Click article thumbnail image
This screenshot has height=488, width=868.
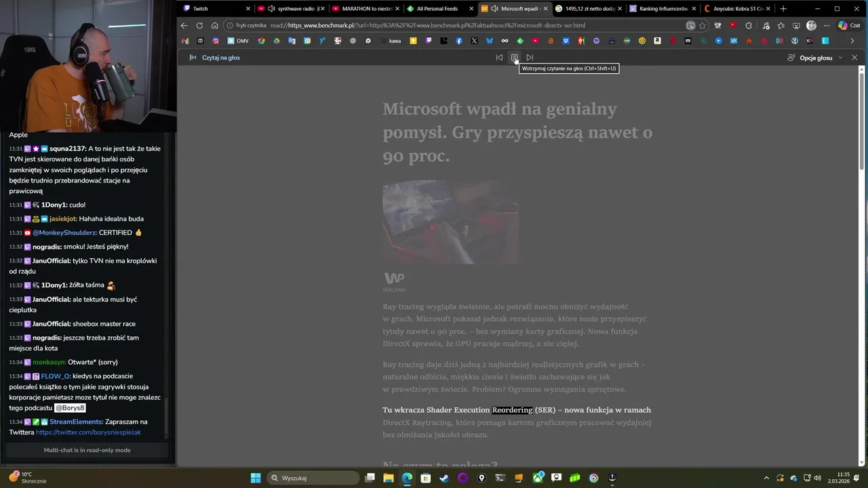(450, 222)
